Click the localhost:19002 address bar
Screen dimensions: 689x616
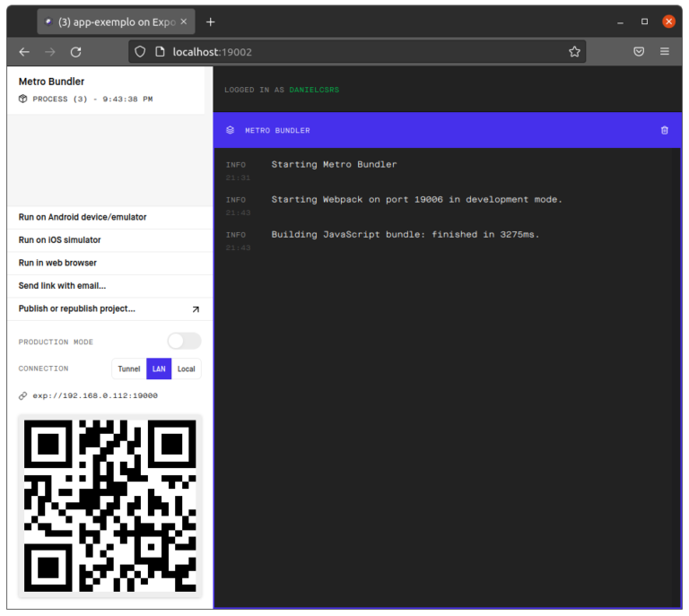359,52
